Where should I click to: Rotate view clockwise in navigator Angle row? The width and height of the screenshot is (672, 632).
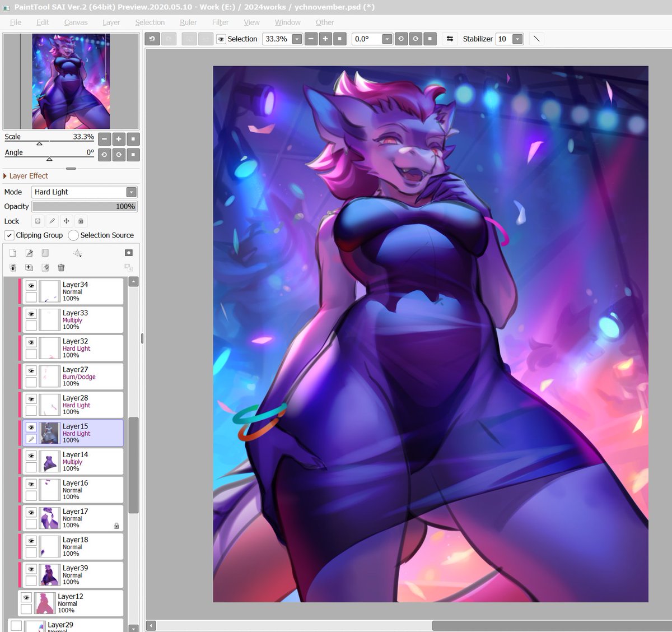pyautogui.click(x=119, y=155)
